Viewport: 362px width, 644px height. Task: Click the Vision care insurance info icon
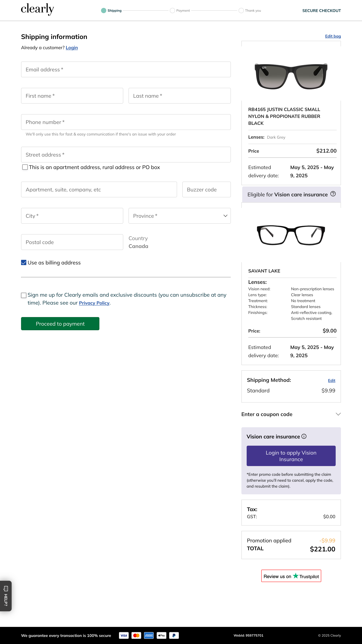click(x=304, y=436)
